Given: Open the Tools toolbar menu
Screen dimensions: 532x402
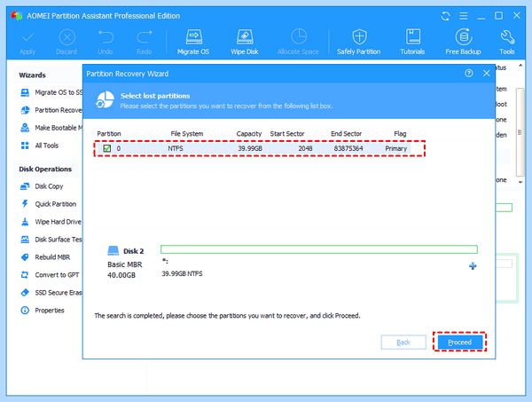Looking at the screenshot, I should tap(507, 43).
